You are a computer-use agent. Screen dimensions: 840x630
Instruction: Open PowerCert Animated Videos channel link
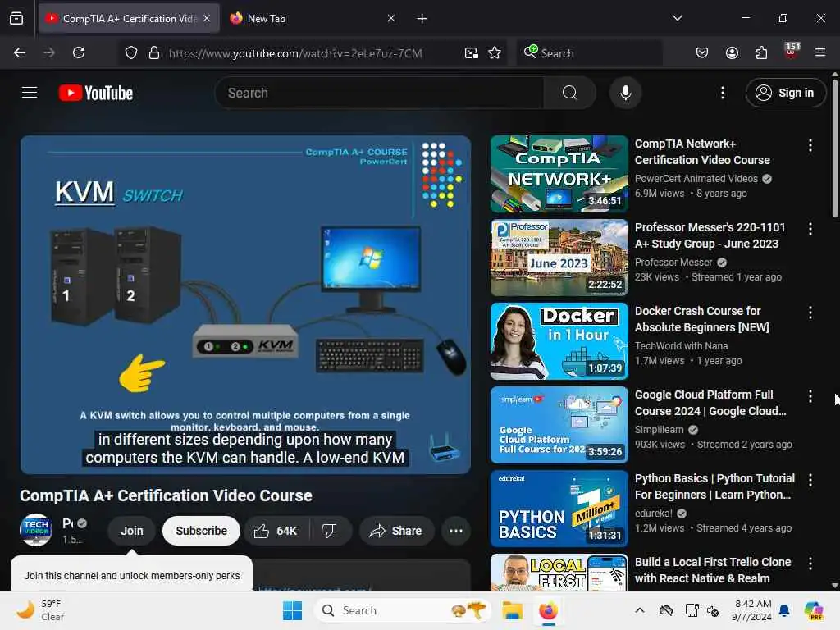pos(696,178)
